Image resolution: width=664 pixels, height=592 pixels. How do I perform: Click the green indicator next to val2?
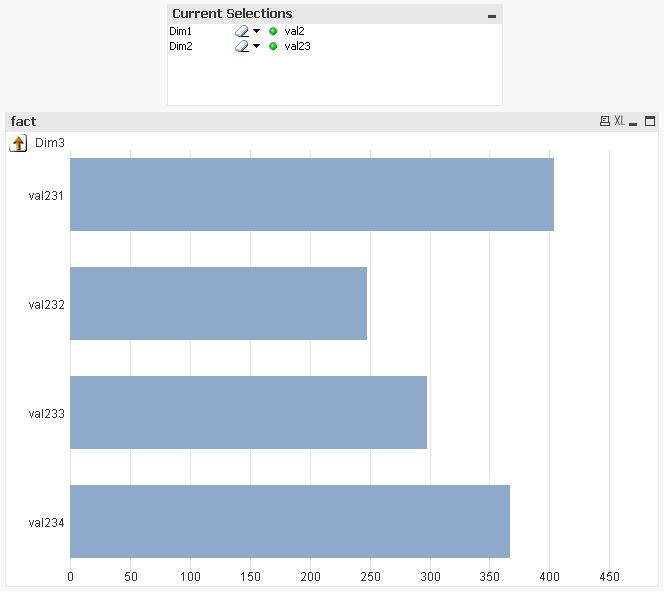[273, 31]
